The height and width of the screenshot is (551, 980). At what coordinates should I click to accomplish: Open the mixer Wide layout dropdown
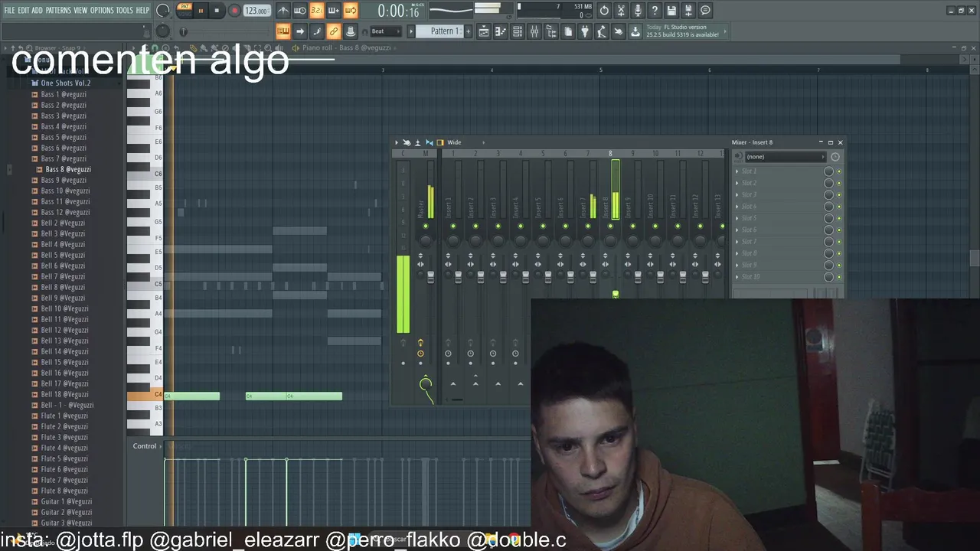[460, 142]
